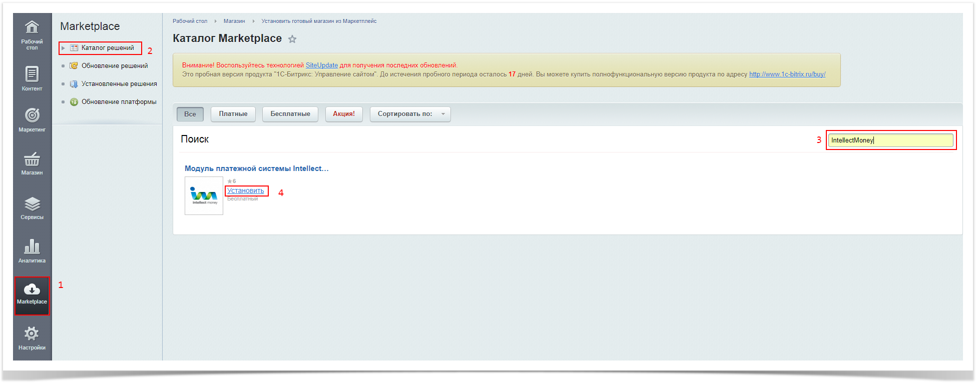980x385 pixels.
Task: Open Обновление решений menu item
Action: click(x=115, y=66)
